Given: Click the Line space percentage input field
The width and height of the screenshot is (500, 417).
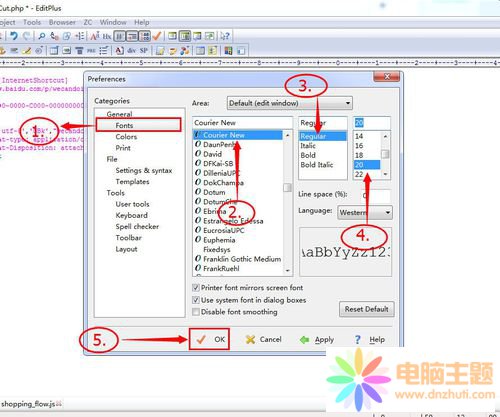Looking at the screenshot, I should click(375, 195).
